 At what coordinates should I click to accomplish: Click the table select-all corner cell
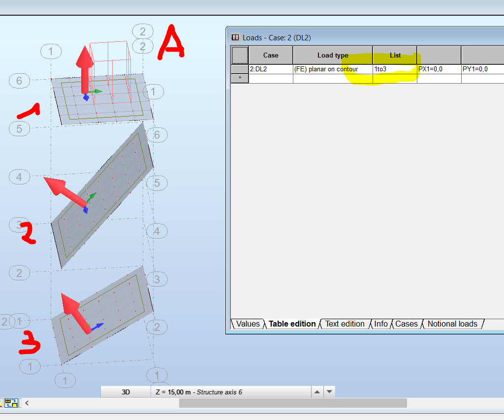240,55
